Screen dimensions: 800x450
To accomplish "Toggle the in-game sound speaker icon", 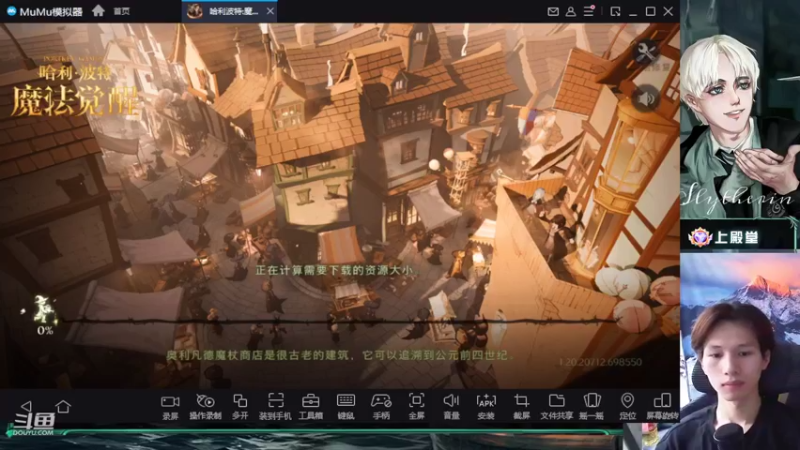I will 645,98.
